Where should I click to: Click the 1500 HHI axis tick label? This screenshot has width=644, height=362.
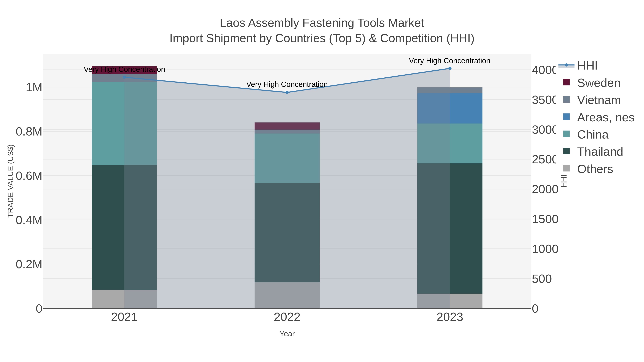pyautogui.click(x=545, y=219)
